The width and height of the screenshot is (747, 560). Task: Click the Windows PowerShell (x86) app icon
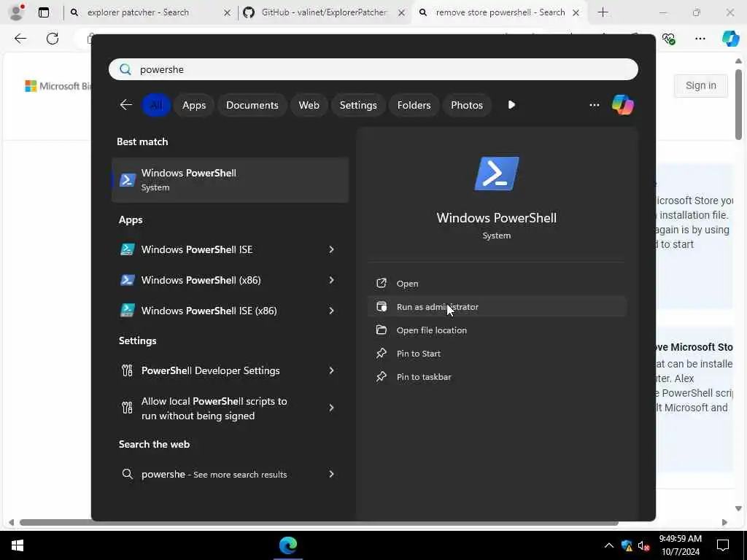[x=127, y=280]
